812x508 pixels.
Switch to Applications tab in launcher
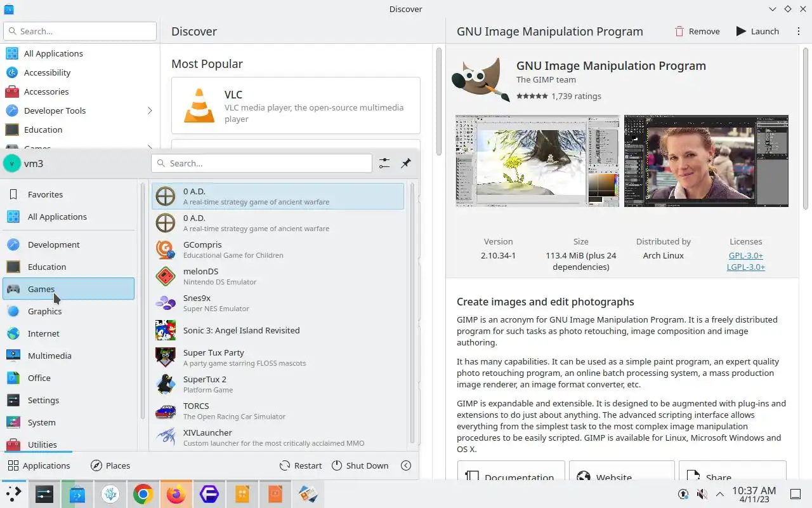click(x=39, y=465)
